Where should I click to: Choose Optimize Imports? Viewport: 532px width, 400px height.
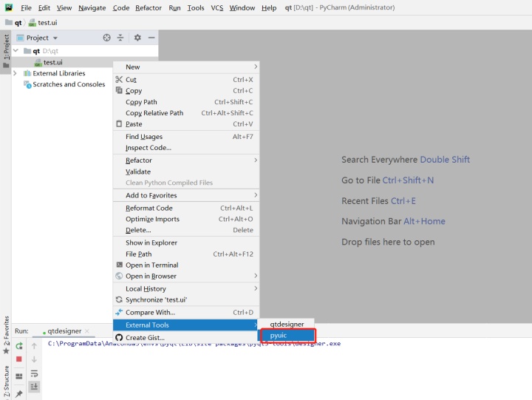pos(186,219)
